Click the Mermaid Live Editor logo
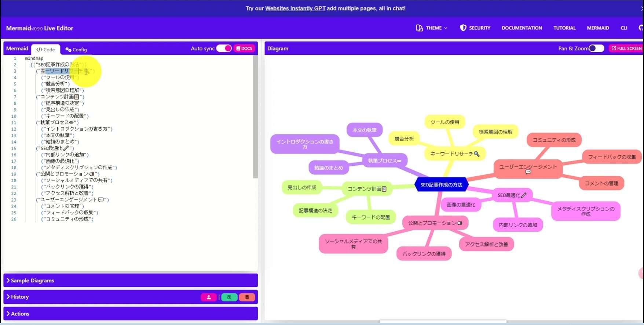Viewport: 644px width, 325px height. click(x=40, y=28)
